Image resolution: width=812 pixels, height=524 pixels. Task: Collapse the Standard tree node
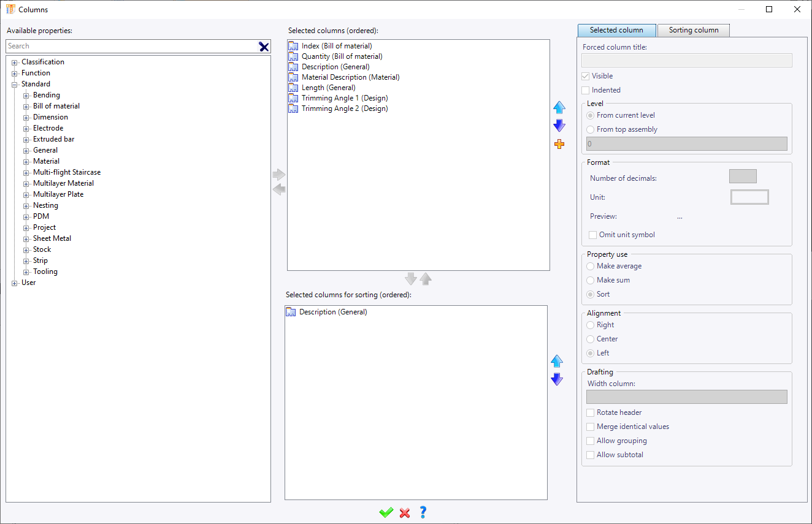tap(15, 85)
